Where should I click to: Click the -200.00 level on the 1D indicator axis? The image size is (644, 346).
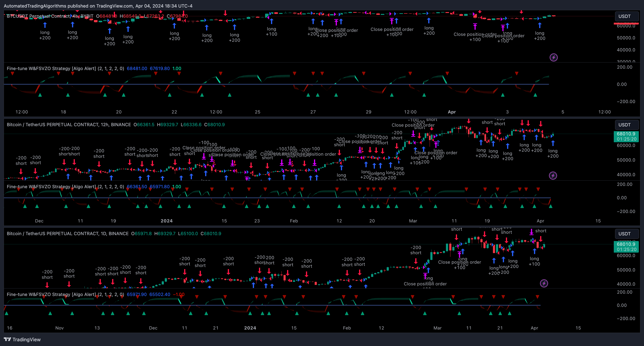pyautogui.click(x=626, y=318)
